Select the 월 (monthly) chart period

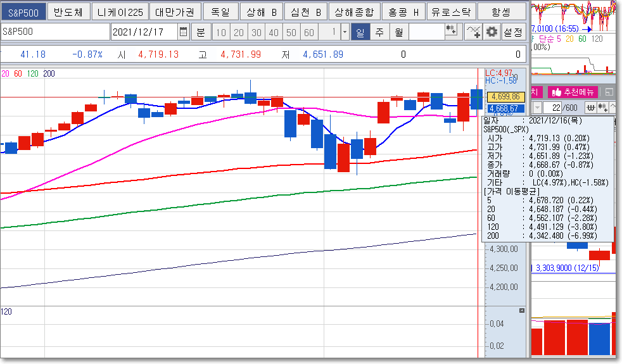tap(399, 32)
